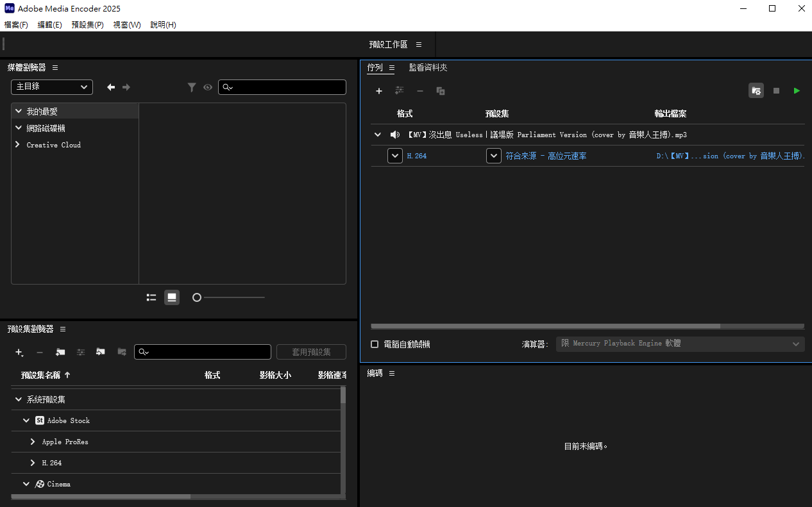This screenshot has height=507, width=812.
Task: Toggle auto-encode watch folders icon
Action: click(756, 91)
